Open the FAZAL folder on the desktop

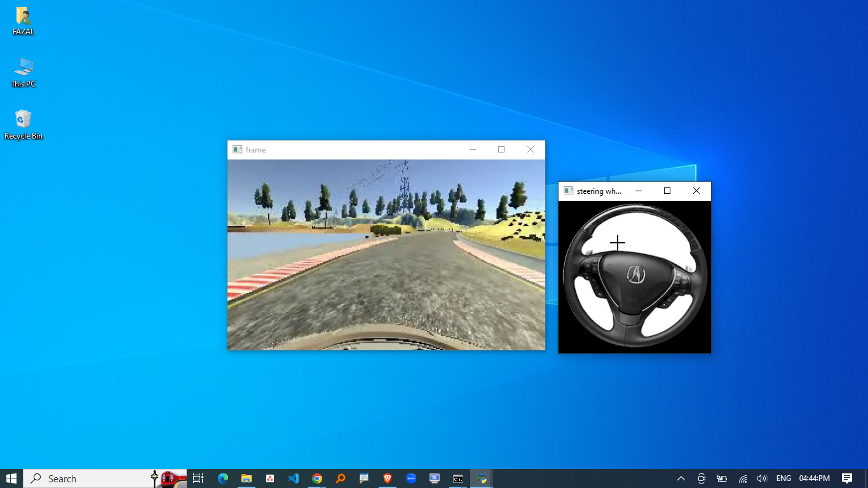[24, 21]
